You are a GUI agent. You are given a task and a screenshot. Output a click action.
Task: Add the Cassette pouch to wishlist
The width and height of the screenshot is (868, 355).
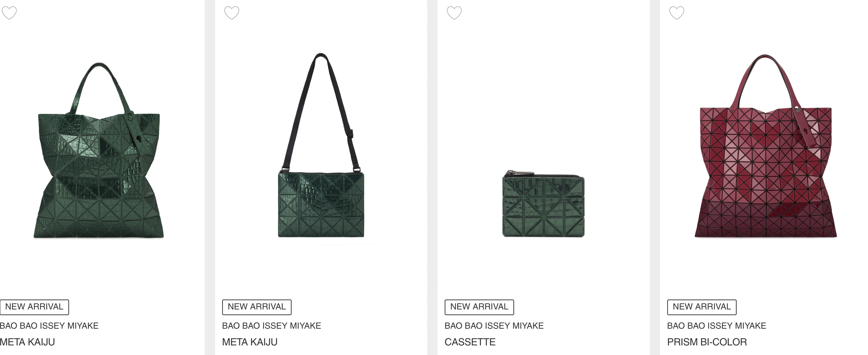[454, 13]
